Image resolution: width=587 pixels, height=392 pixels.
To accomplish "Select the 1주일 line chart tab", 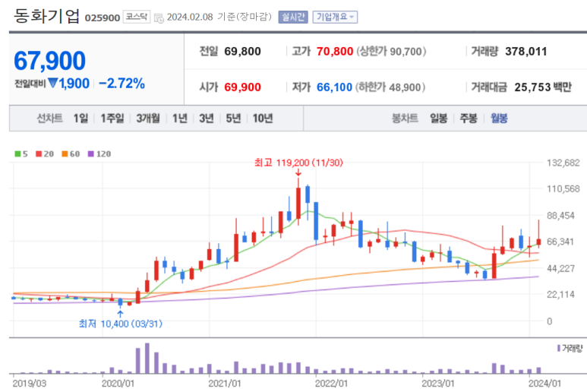I will click(x=112, y=119).
